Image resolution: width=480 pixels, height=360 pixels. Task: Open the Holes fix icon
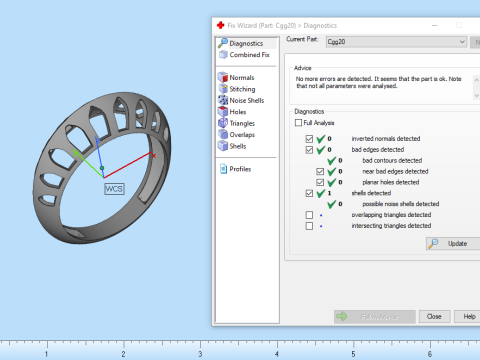point(223,111)
